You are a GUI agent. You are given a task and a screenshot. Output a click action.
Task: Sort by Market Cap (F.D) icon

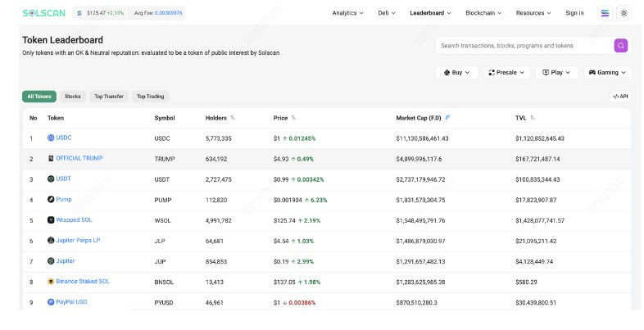(447, 118)
